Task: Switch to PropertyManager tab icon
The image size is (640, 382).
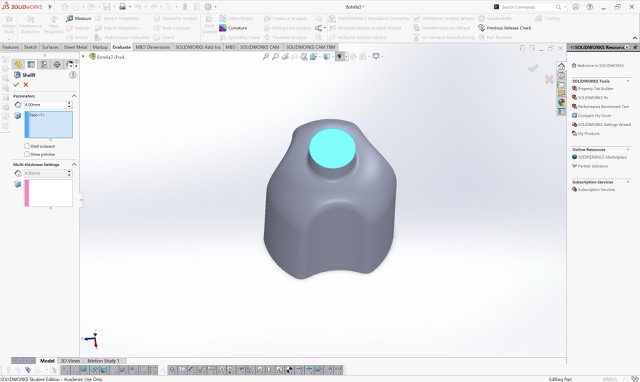Action: point(31,64)
